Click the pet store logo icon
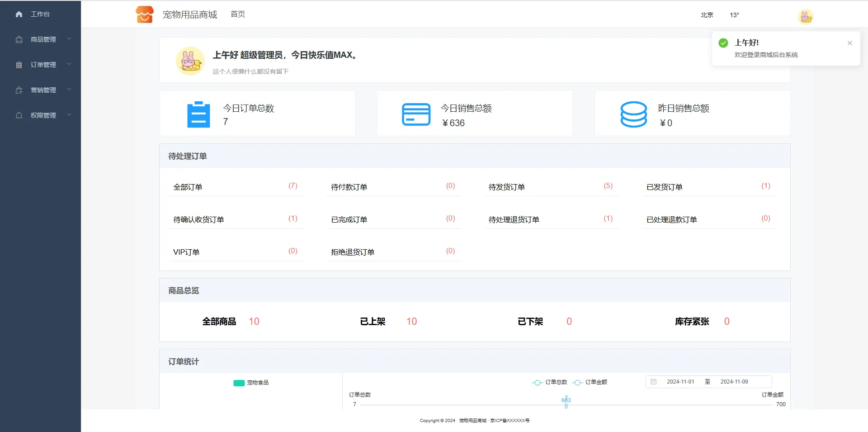 145,14
